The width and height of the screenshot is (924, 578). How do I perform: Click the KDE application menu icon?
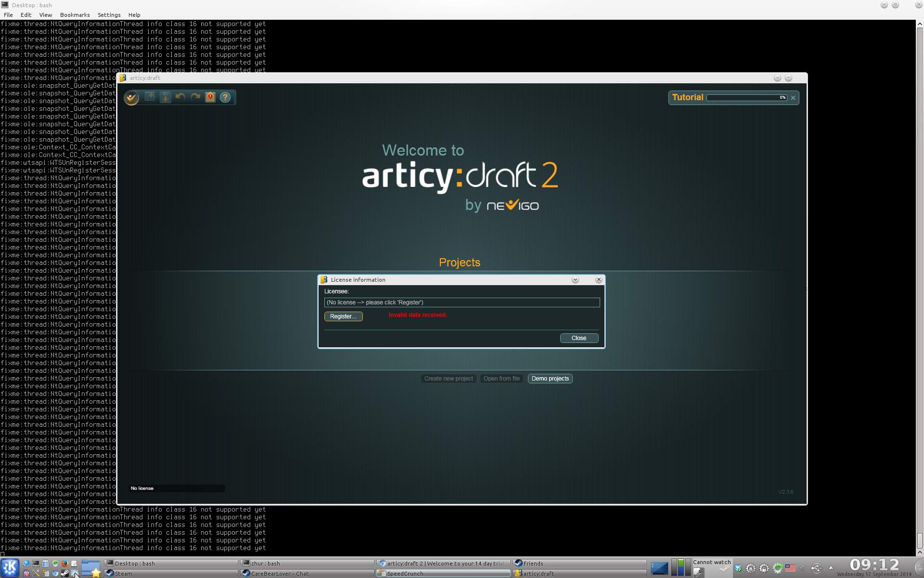click(10, 566)
